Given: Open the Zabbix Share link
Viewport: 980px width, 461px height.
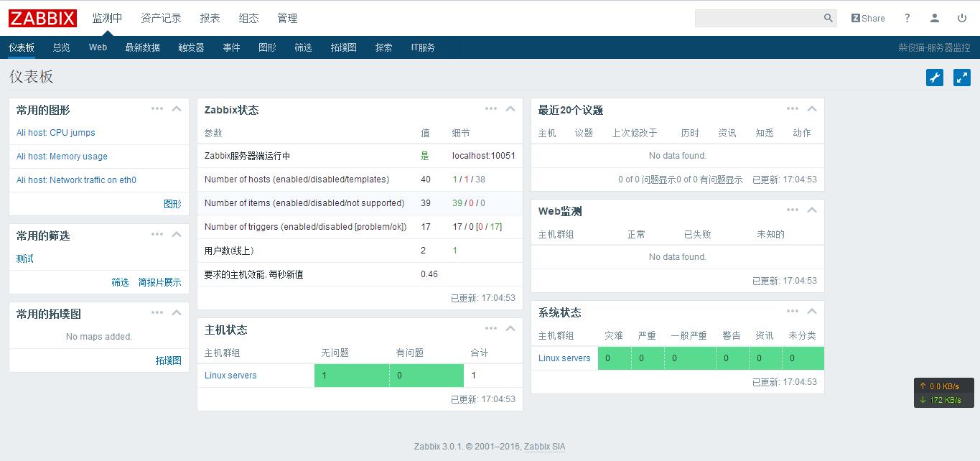Looking at the screenshot, I should [868, 18].
